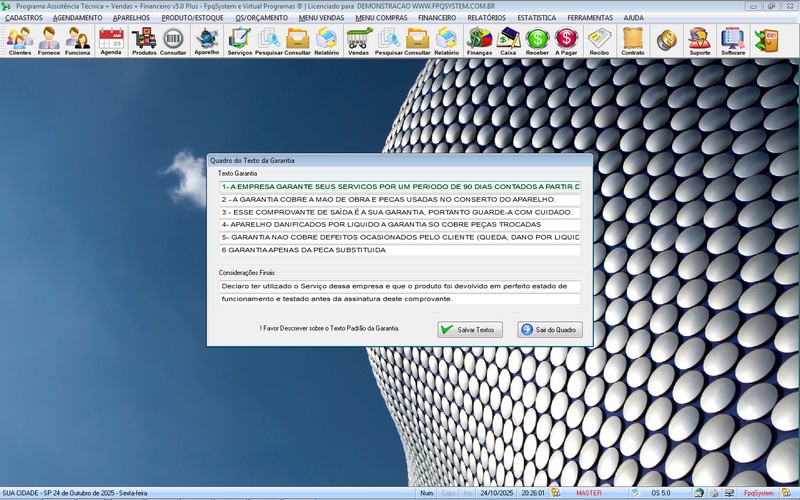Edit warranty line 6 PECA SUBSTITUIDA

pyautogui.click(x=400, y=250)
